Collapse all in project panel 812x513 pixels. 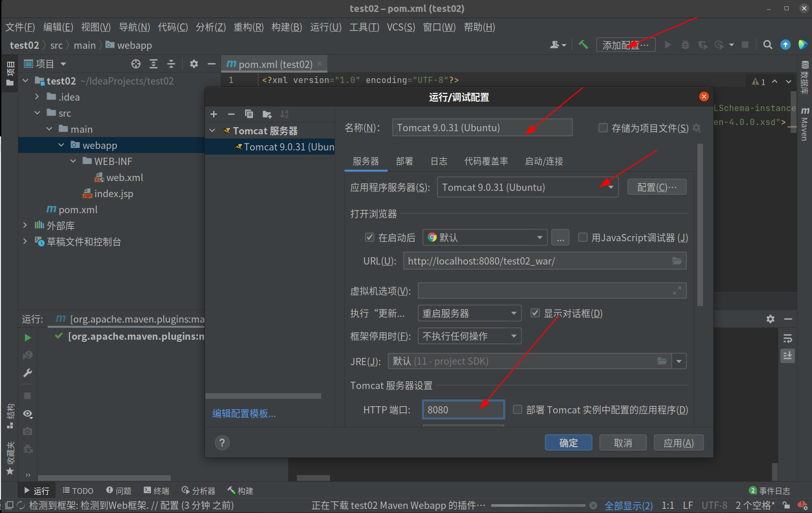(x=171, y=64)
